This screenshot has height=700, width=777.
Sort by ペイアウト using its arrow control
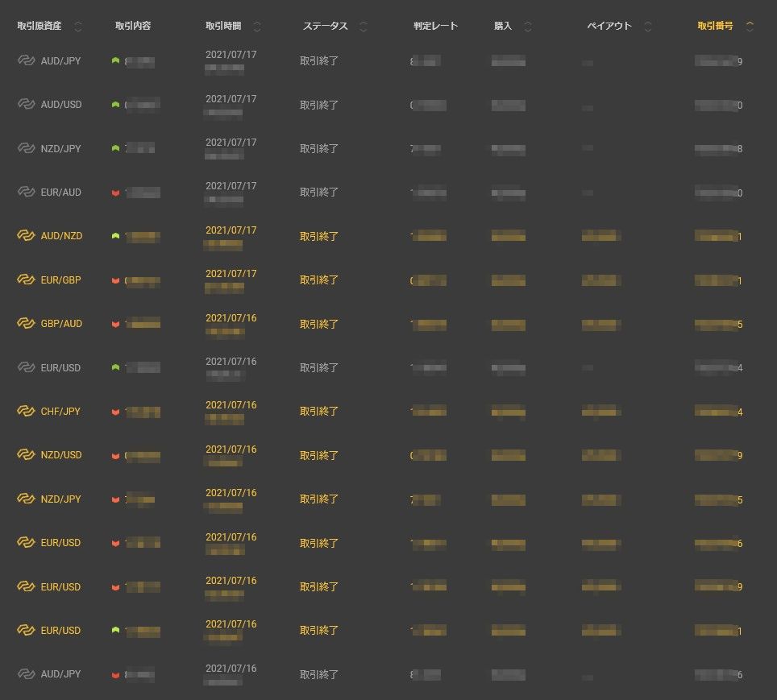tap(648, 27)
